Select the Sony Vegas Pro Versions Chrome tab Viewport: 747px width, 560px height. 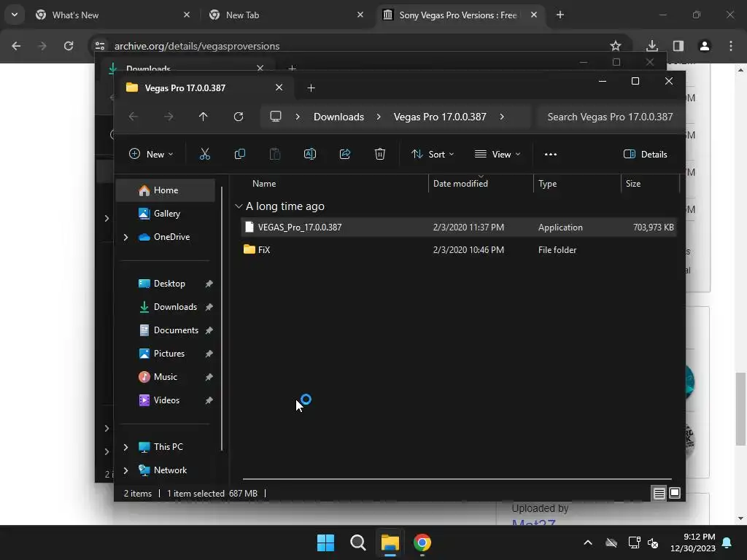460,15
